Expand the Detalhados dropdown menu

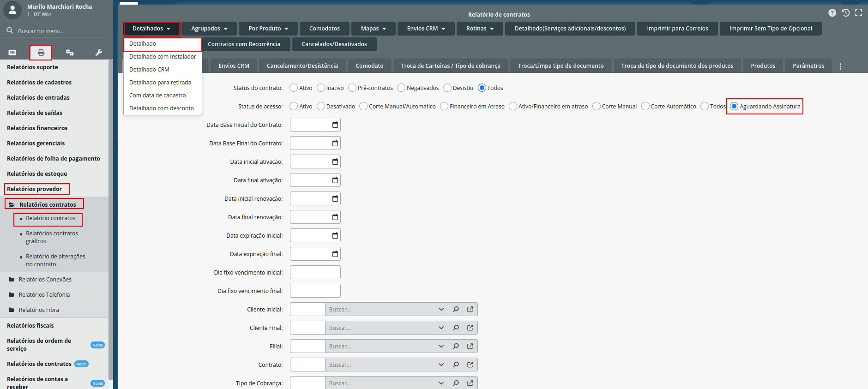click(x=151, y=29)
